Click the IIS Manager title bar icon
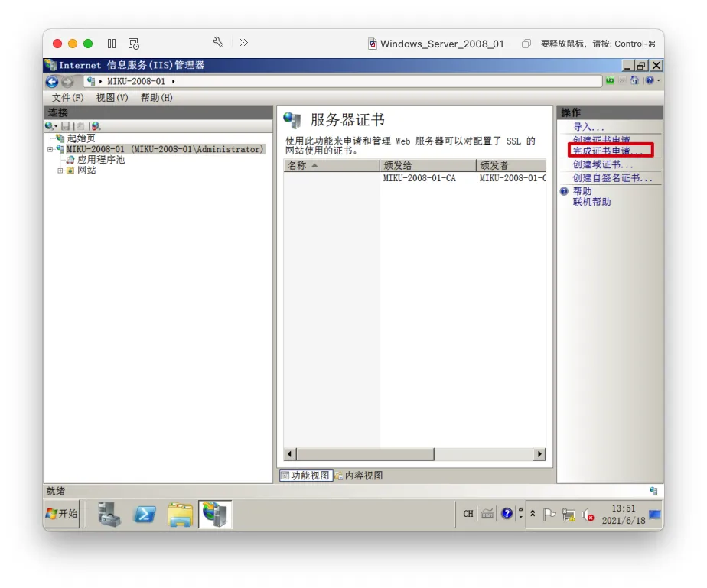 coord(50,65)
